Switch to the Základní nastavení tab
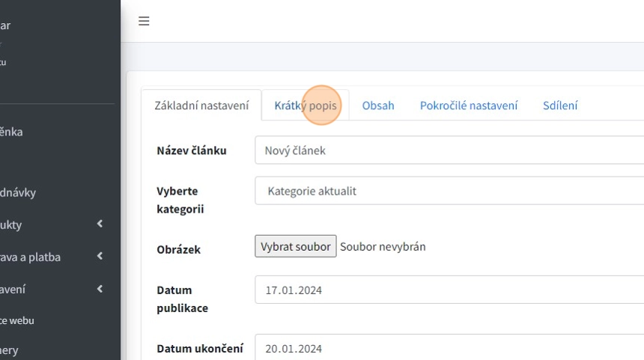Screen dimensions: 644x360 tap(201, 106)
